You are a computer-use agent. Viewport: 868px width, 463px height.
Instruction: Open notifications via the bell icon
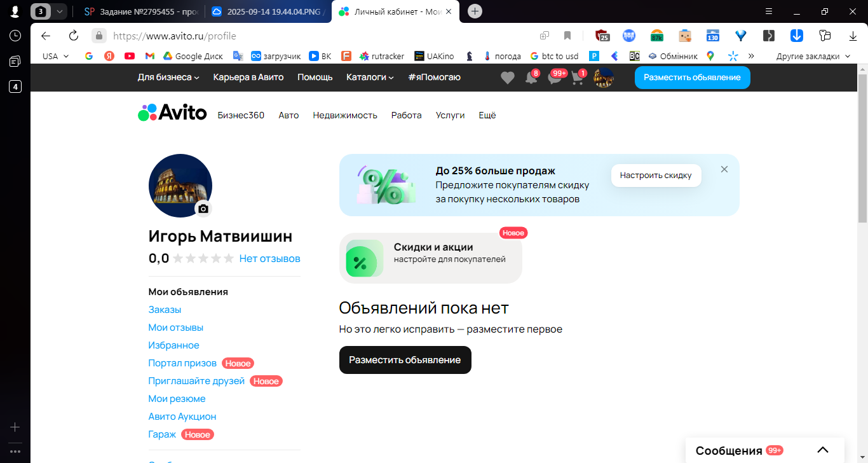[531, 78]
